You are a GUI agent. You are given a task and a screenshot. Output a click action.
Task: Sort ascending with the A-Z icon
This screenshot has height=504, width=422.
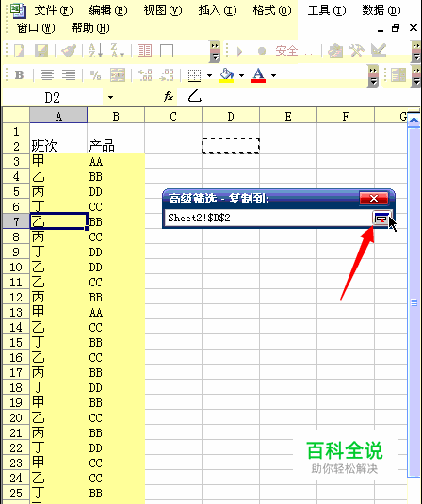[x=95, y=51]
